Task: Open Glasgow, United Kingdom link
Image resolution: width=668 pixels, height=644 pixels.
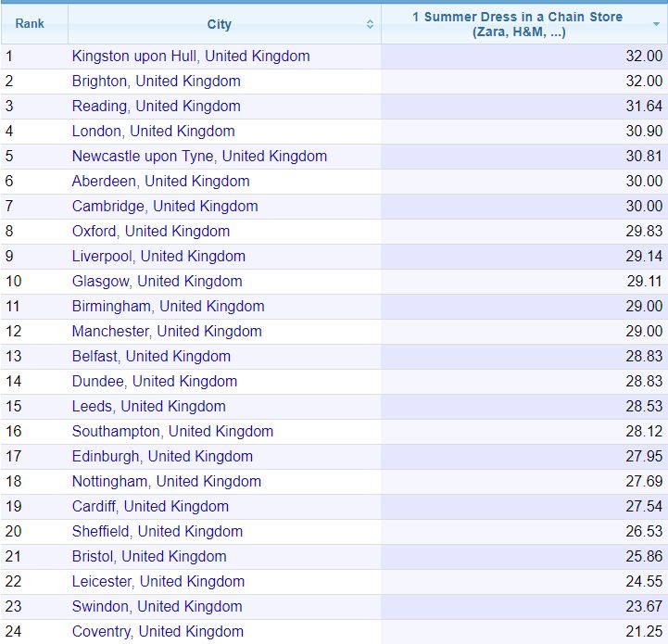Action: 158,282
